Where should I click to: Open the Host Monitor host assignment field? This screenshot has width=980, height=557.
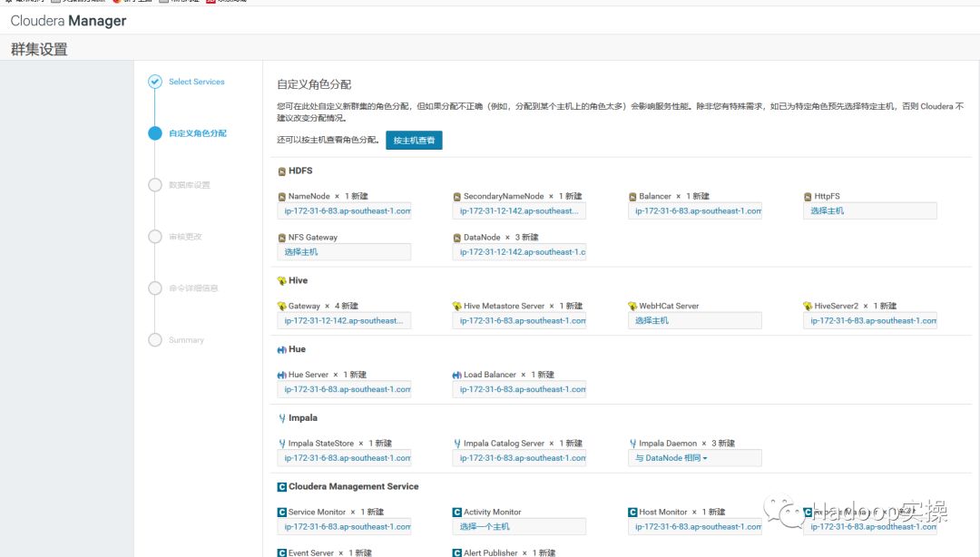tap(694, 527)
